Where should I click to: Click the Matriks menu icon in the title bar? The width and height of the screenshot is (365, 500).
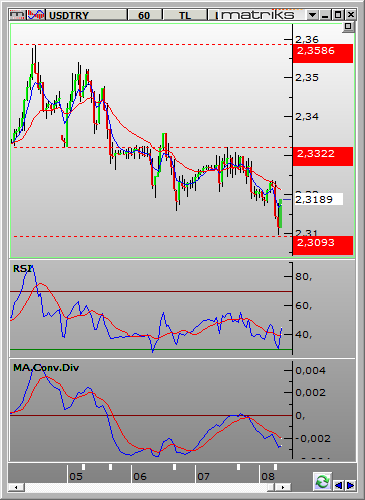[x=17, y=15]
